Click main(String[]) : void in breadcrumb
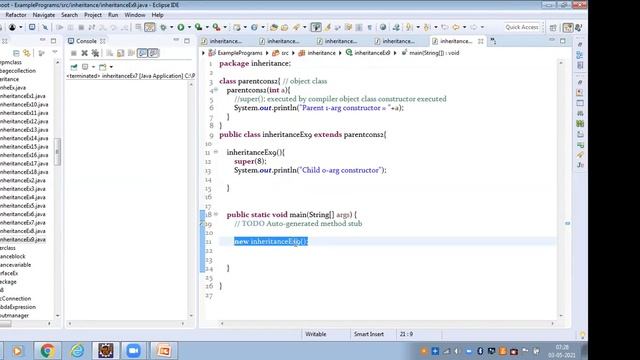The height and width of the screenshot is (360, 640). click(x=434, y=53)
